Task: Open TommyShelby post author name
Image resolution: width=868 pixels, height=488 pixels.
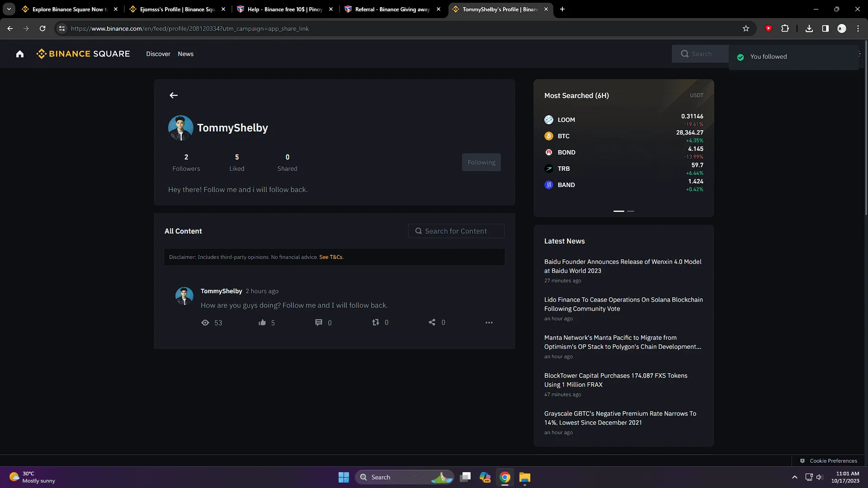Action: (x=222, y=291)
